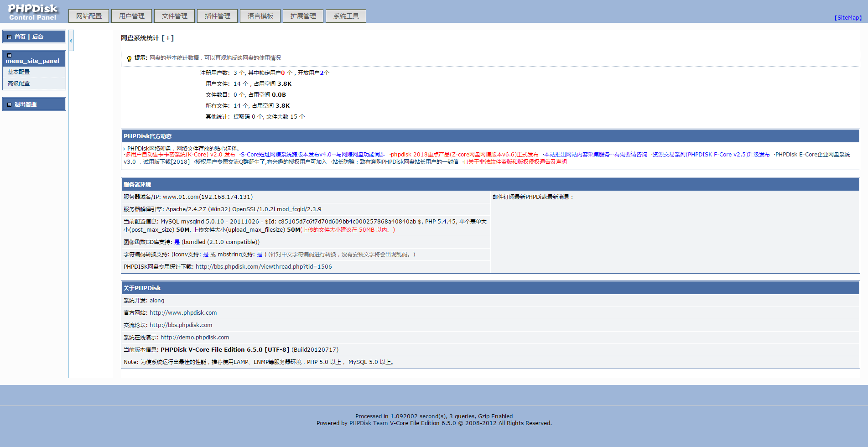Click the server domain www.01.com(192.168.174.131) text
868x447 pixels.
click(208, 197)
